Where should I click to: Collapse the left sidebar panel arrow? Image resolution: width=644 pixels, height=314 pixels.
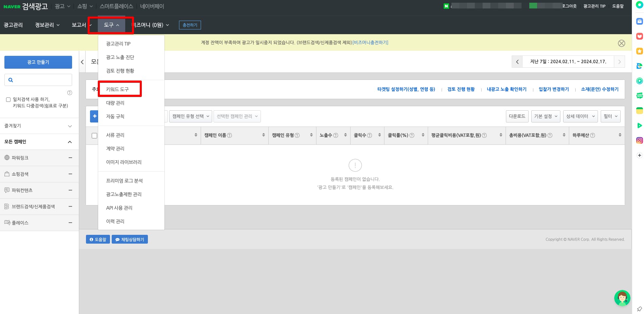[x=82, y=62]
